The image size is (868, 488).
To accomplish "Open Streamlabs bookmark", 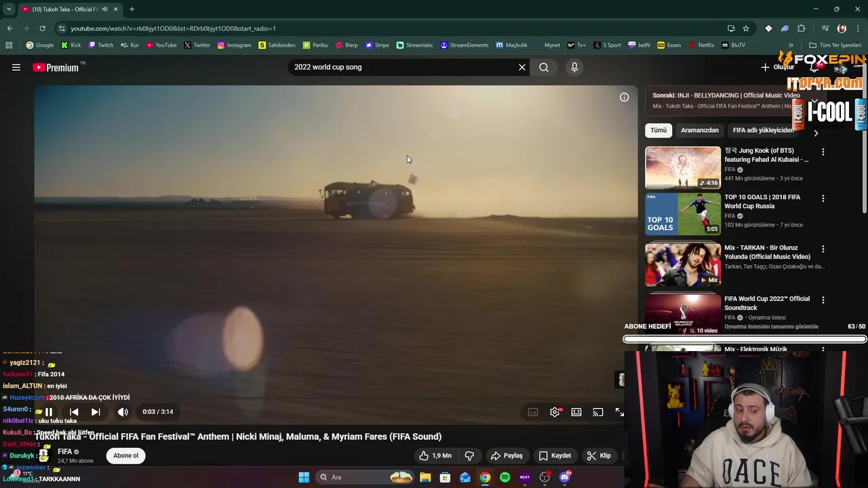I will (414, 45).
